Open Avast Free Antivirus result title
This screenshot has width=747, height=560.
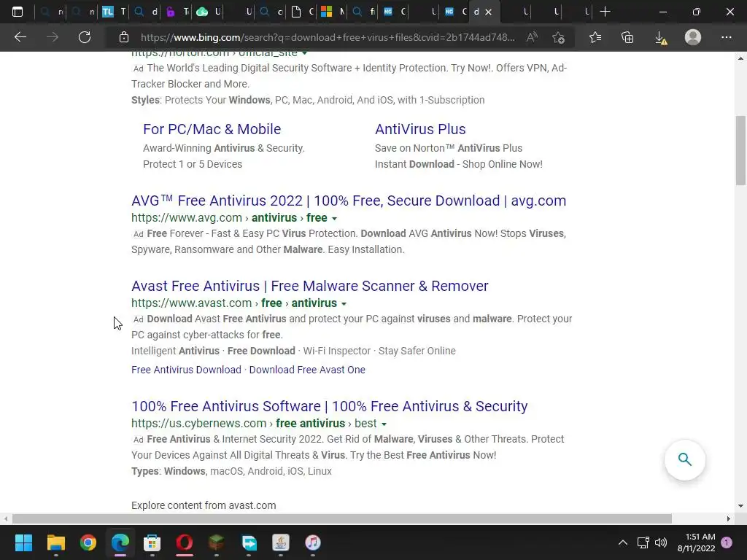[x=309, y=286]
